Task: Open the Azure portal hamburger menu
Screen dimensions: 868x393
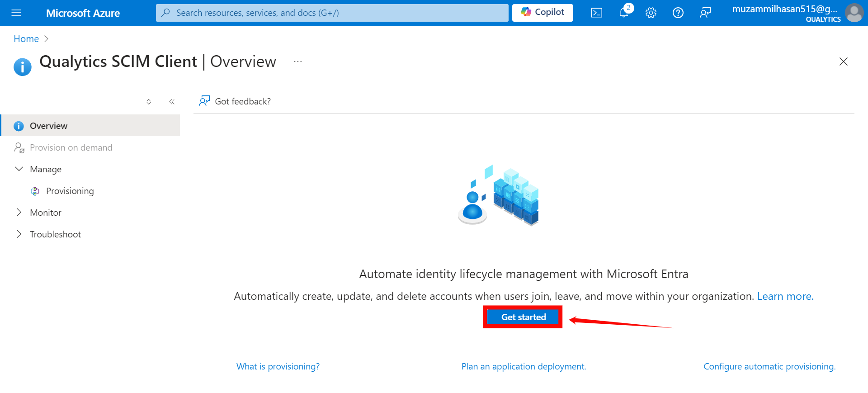Action: point(16,13)
